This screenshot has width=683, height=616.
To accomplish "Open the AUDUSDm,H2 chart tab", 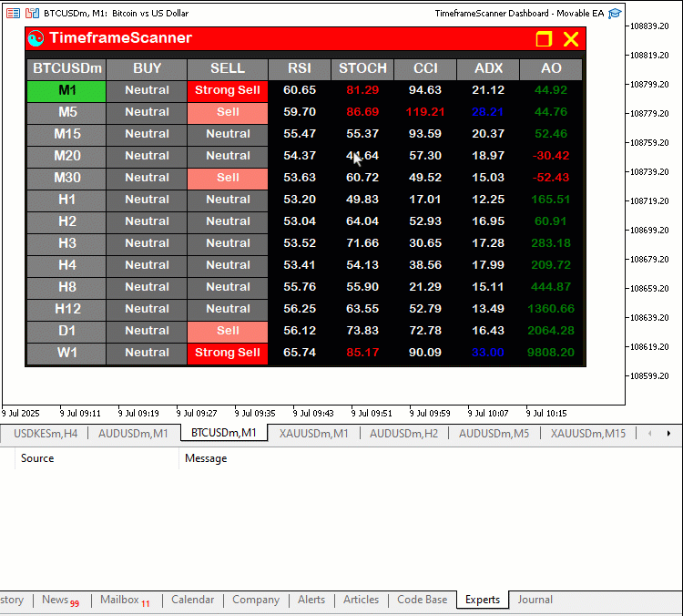I will (403, 434).
